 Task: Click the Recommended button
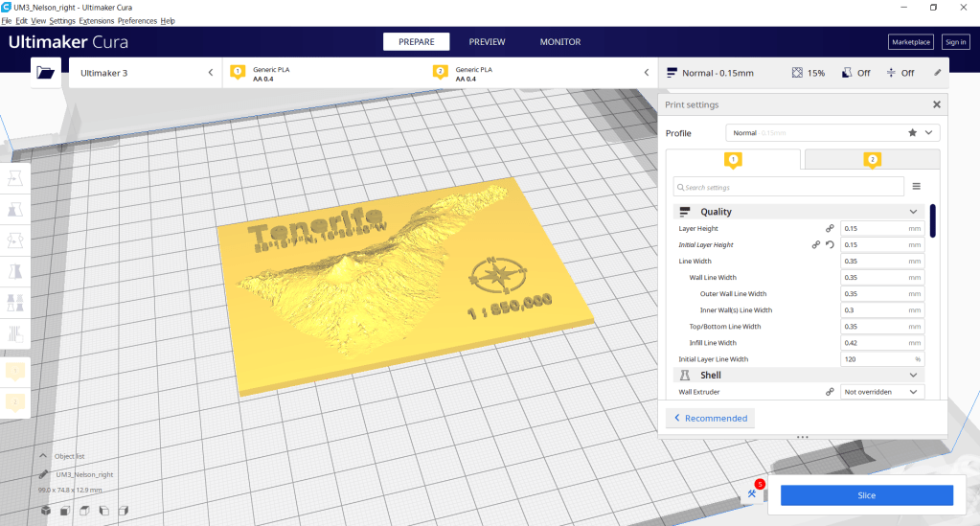pyautogui.click(x=710, y=418)
